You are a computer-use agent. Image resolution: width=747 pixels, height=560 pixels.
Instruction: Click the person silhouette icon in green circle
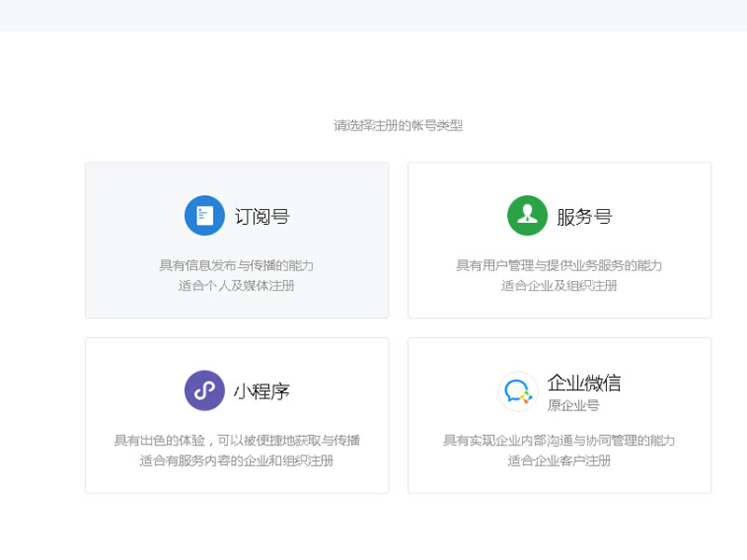click(x=526, y=215)
